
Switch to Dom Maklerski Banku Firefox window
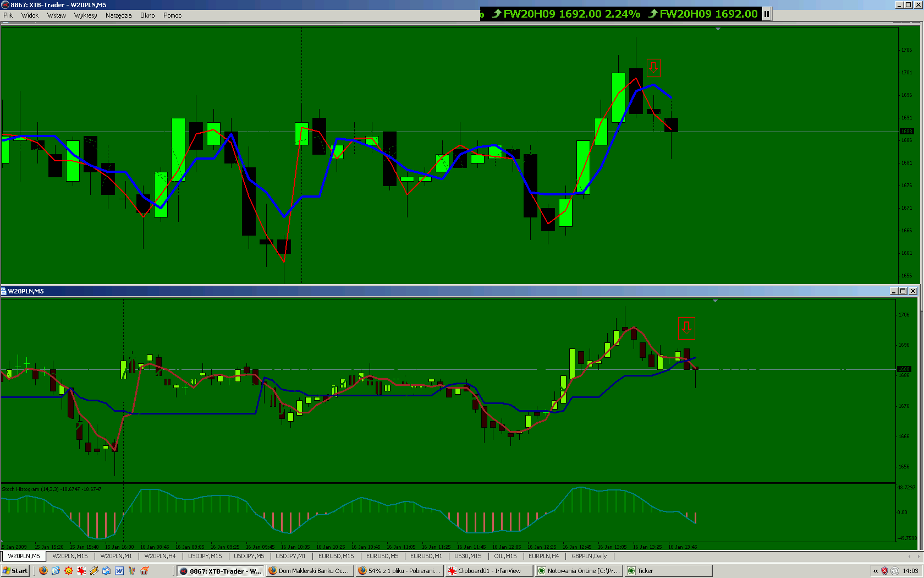[309, 571]
